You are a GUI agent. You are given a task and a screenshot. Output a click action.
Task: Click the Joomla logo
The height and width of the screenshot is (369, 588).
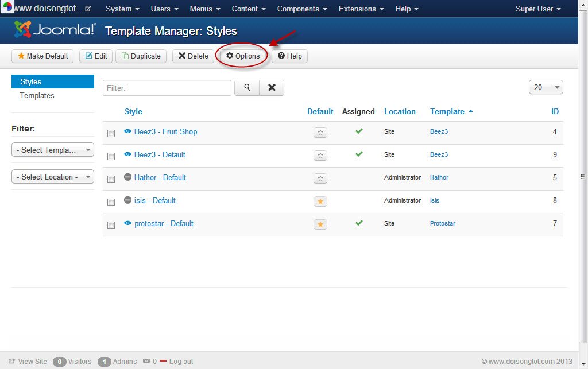[x=56, y=29]
